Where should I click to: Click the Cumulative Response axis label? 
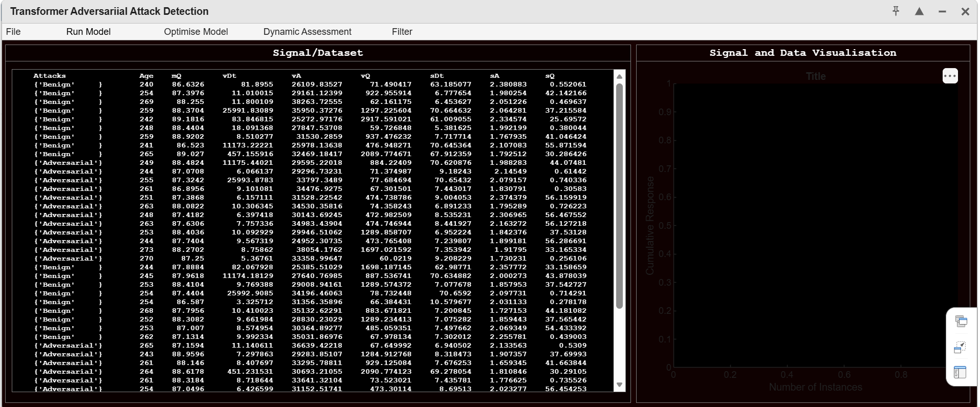[x=650, y=225]
